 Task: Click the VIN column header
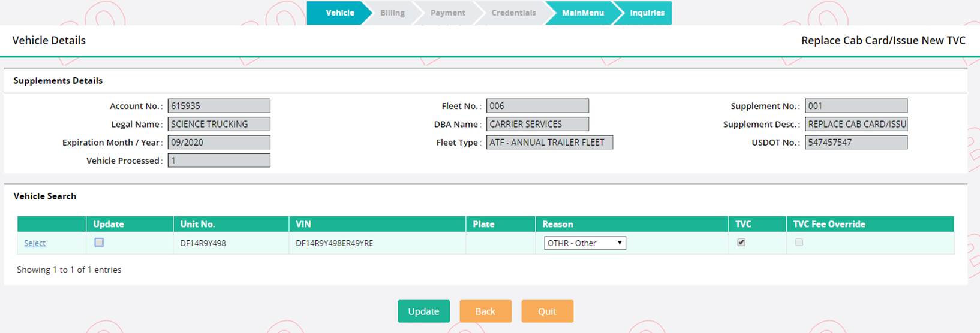tap(303, 224)
